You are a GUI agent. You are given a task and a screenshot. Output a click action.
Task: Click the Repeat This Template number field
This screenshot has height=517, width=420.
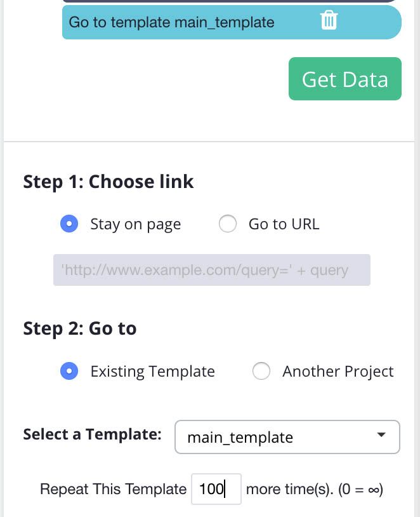point(216,489)
